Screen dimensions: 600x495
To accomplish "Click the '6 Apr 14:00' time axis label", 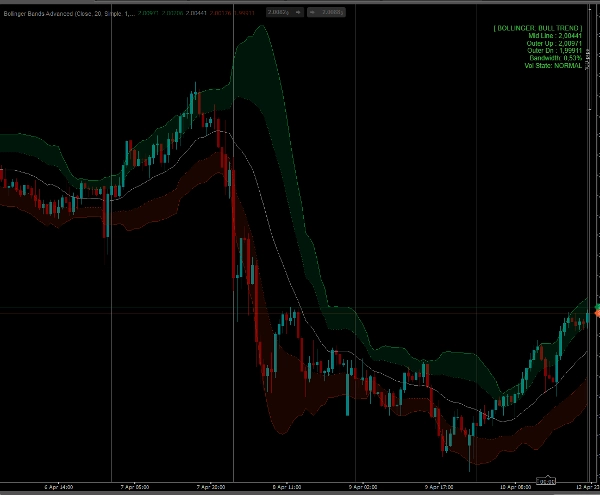I will 59,487.
